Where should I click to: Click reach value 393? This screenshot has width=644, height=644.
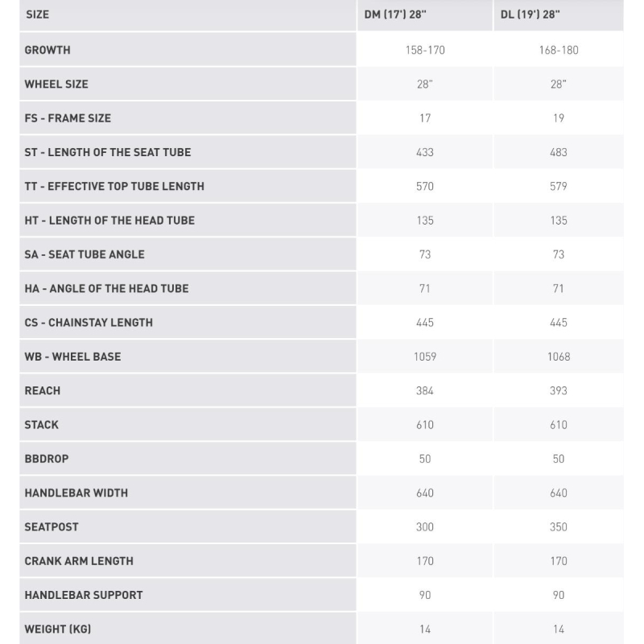pyautogui.click(x=559, y=390)
